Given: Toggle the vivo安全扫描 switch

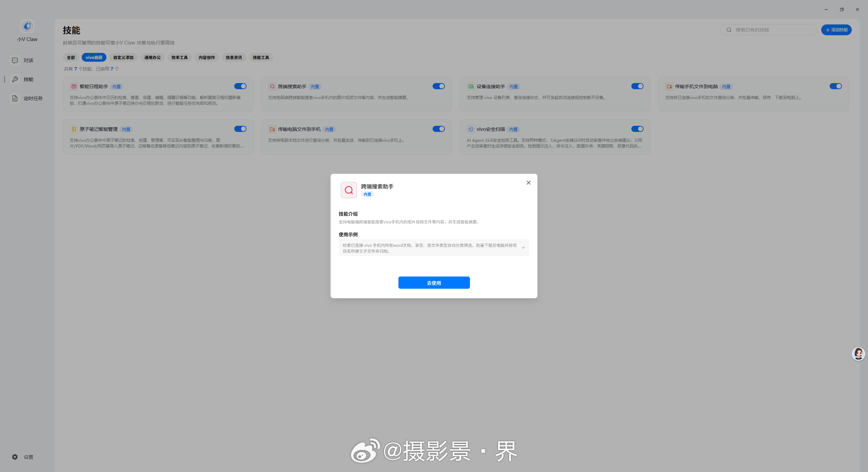Looking at the screenshot, I should tap(637, 129).
